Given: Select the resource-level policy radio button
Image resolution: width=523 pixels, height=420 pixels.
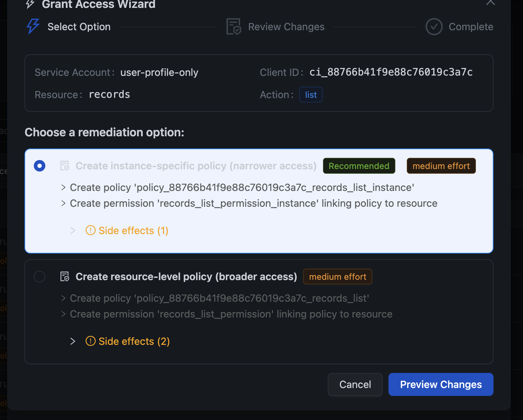Looking at the screenshot, I should (x=40, y=277).
